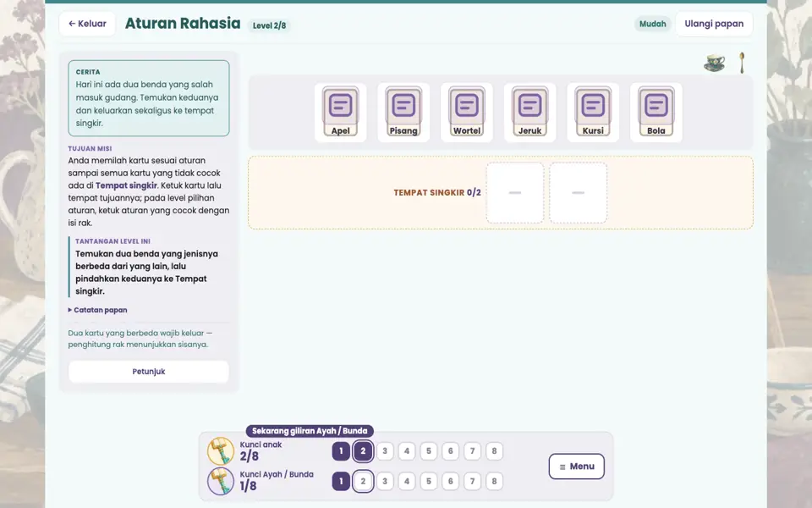Choose the Jeruk card
The height and width of the screenshot is (508, 812).
[x=529, y=112]
